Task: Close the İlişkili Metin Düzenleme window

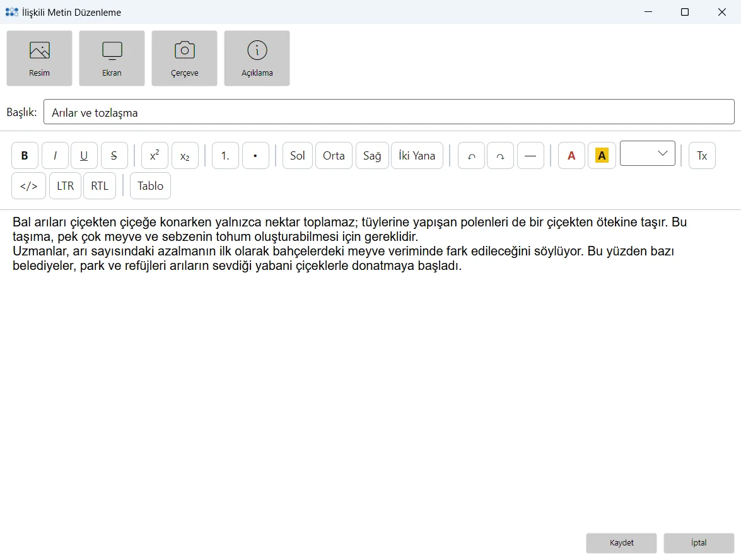Action: 722,12
